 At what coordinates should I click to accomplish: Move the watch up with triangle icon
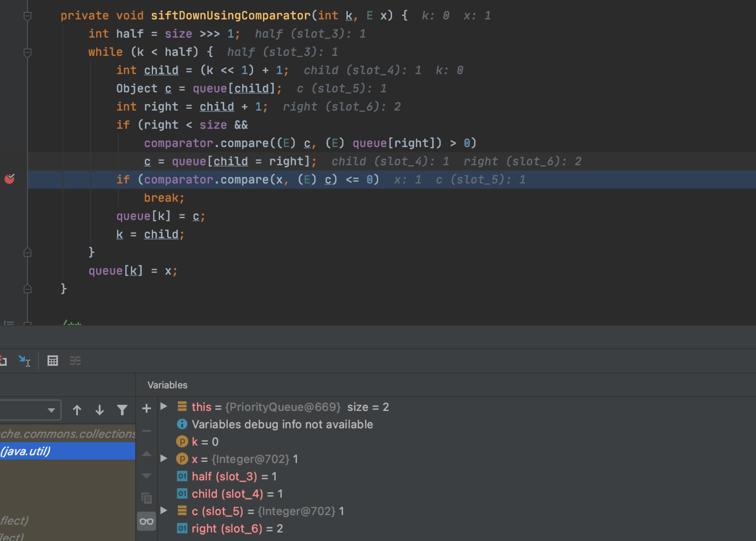tap(147, 454)
